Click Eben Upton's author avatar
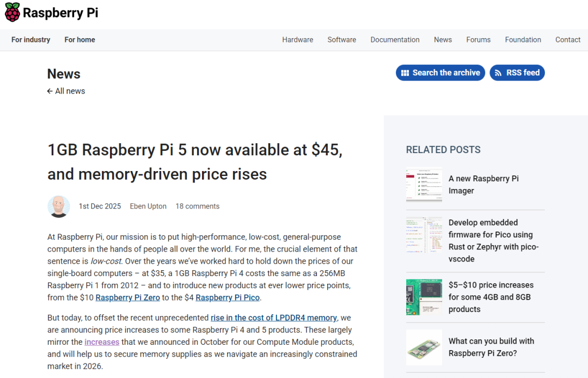588x378 pixels. coord(59,206)
